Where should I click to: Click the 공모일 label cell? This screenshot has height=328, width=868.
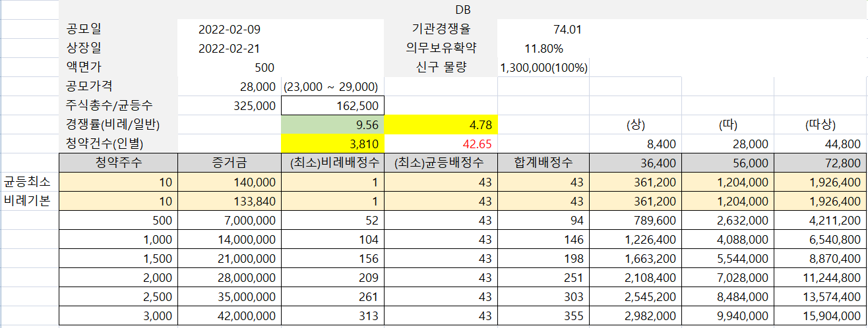(118, 29)
